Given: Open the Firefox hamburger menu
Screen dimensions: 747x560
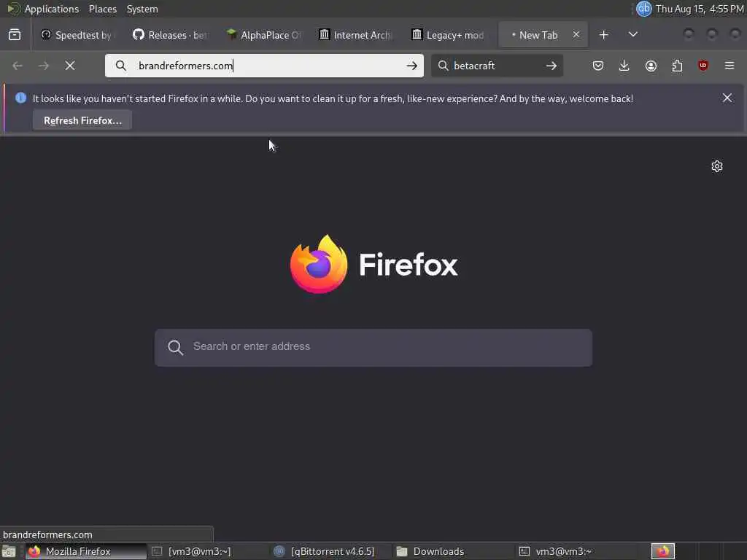Looking at the screenshot, I should click(x=729, y=66).
